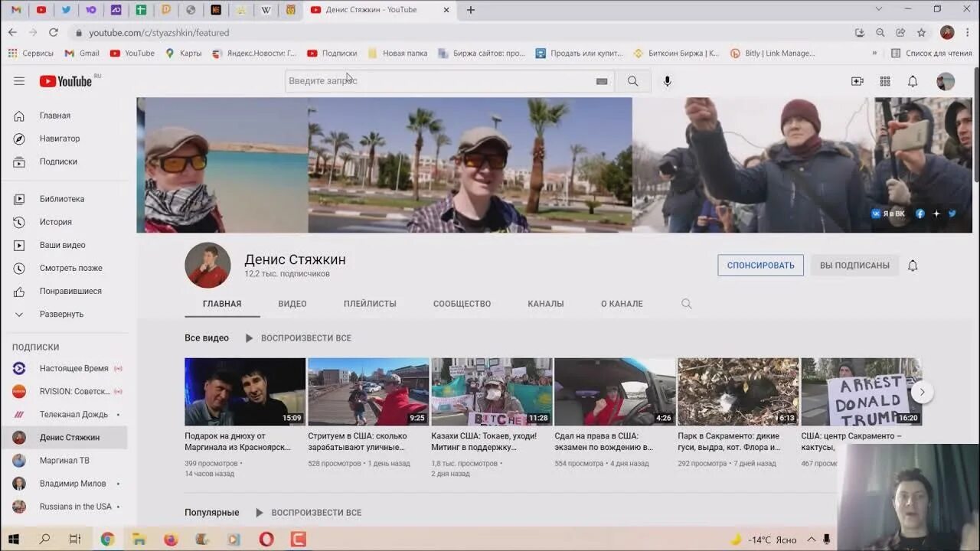Show more bookmarks with the » chevron

(874, 53)
